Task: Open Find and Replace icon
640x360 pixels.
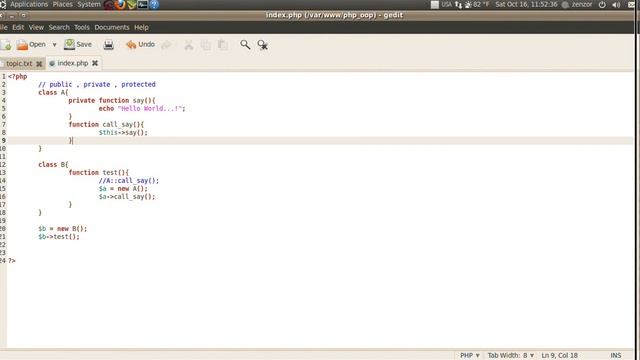Action: [x=262, y=45]
